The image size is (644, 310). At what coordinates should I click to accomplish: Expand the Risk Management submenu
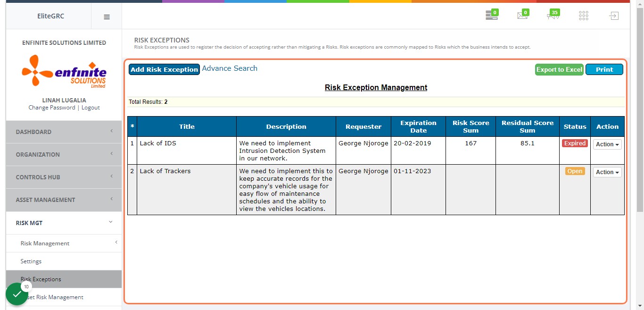click(64, 243)
